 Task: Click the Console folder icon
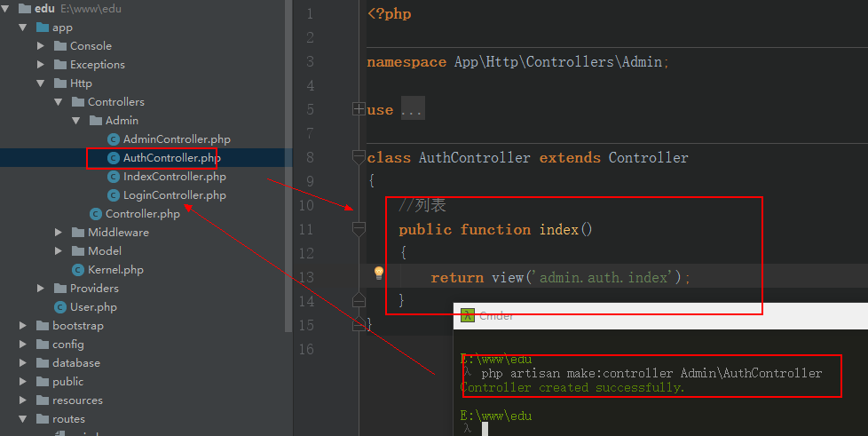(59, 46)
